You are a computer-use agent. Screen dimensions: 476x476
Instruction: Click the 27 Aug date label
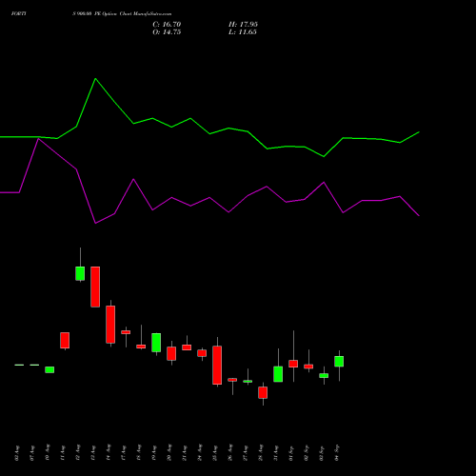point(246,453)
